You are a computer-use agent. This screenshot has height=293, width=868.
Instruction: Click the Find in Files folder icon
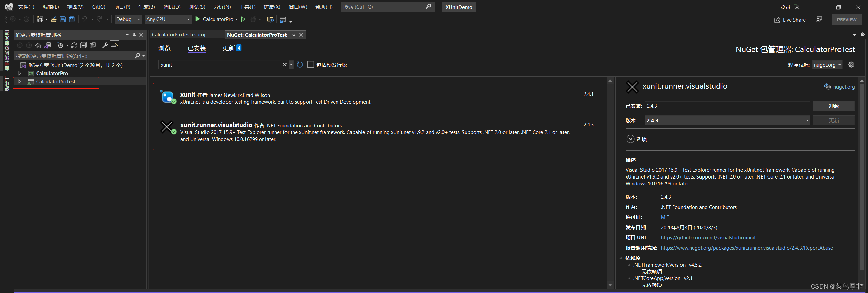(x=270, y=19)
